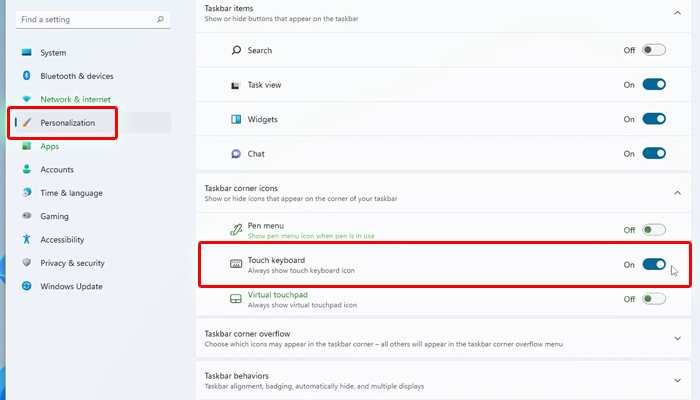Click the Widgets icon
Viewport: 700px width, 400px height.
(236, 119)
